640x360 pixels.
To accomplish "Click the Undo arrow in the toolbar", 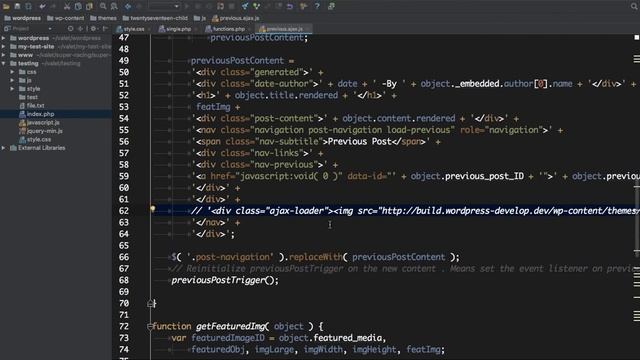I will [42, 6].
